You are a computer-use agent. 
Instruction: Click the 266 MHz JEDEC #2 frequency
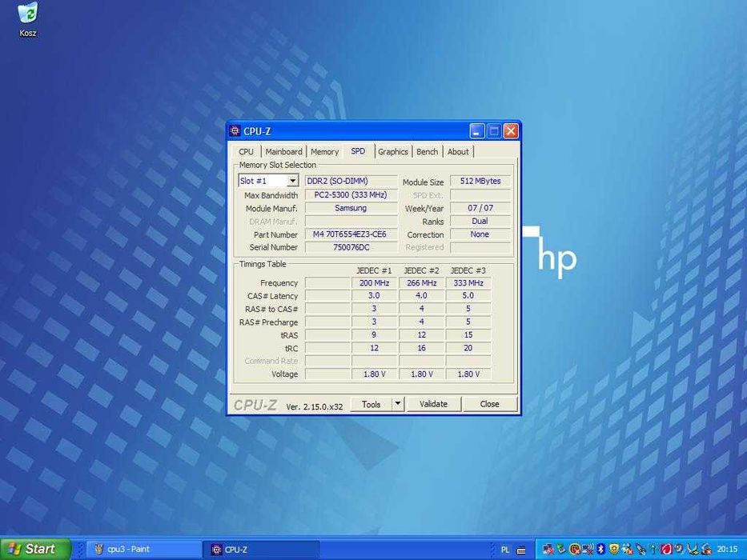point(421,283)
